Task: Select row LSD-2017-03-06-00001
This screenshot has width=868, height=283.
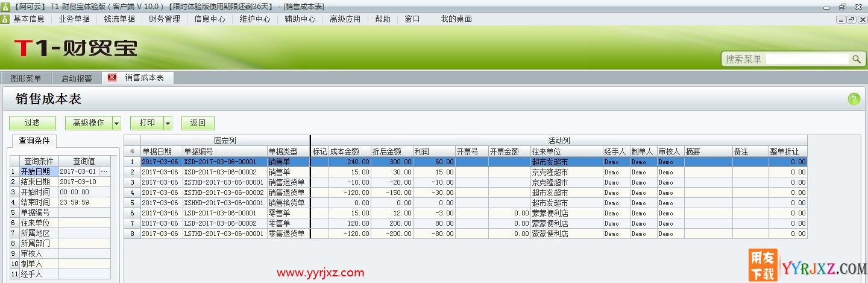Action: [x=465, y=213]
